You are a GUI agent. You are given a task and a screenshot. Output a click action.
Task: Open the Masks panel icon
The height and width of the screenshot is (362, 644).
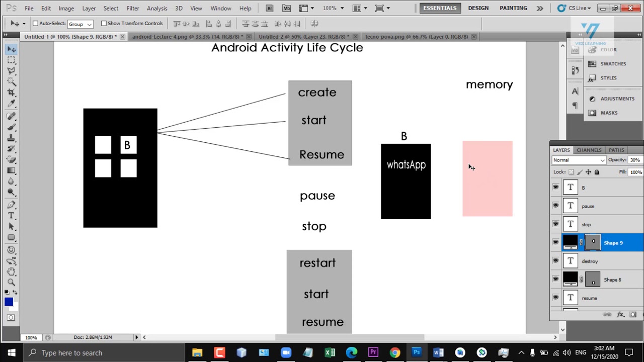592,113
